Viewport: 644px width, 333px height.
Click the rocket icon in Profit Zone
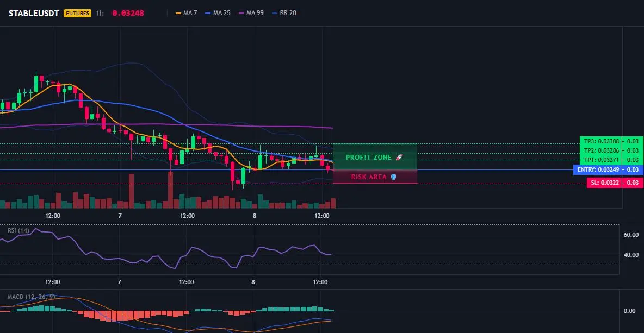(398, 158)
